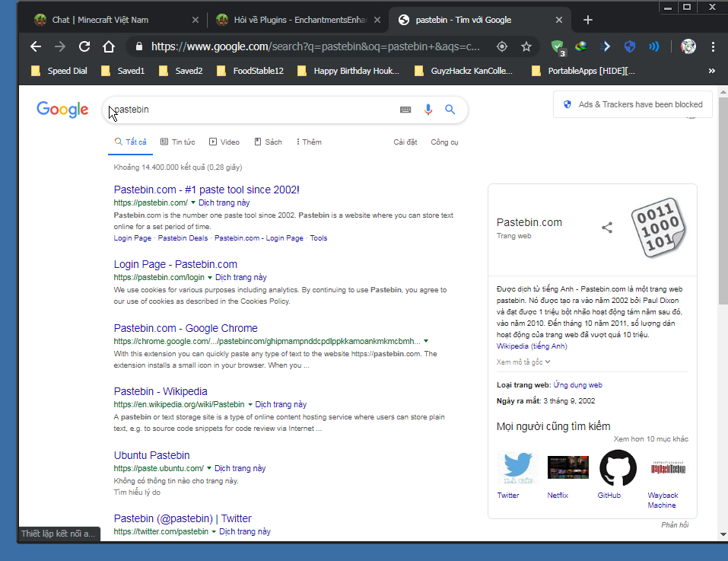The image size is (728, 561).
Task: Open the 'Thêm' more search filters menu
Action: coord(309,142)
